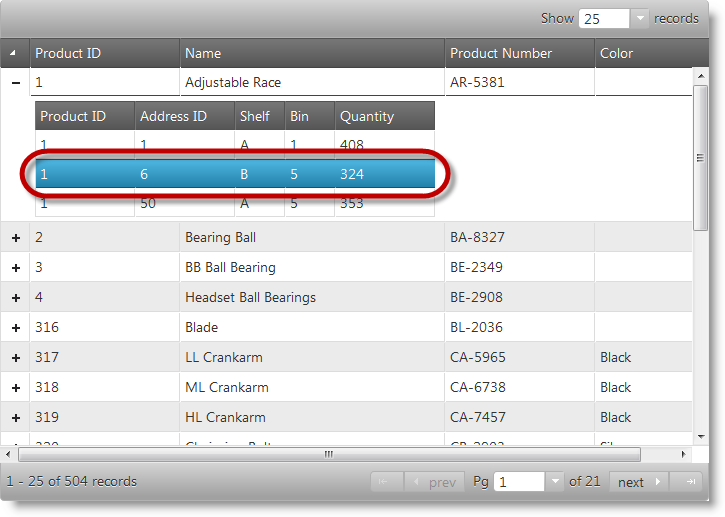Image resolution: width=725 pixels, height=517 pixels.
Task: Open the page number dropdown
Action: coord(556,482)
